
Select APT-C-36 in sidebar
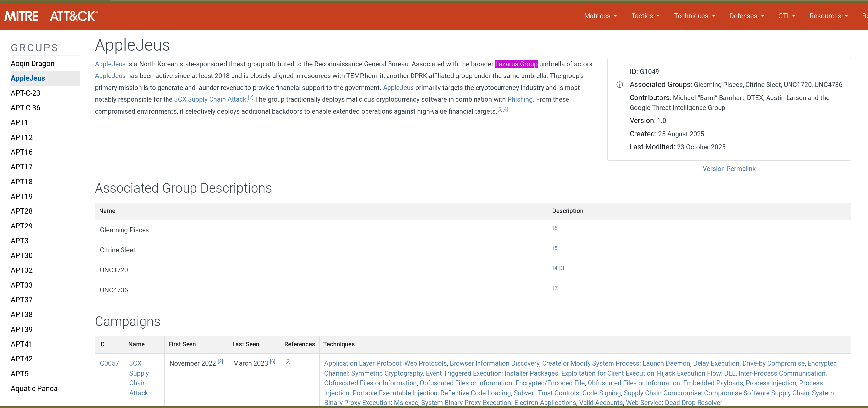tap(26, 108)
